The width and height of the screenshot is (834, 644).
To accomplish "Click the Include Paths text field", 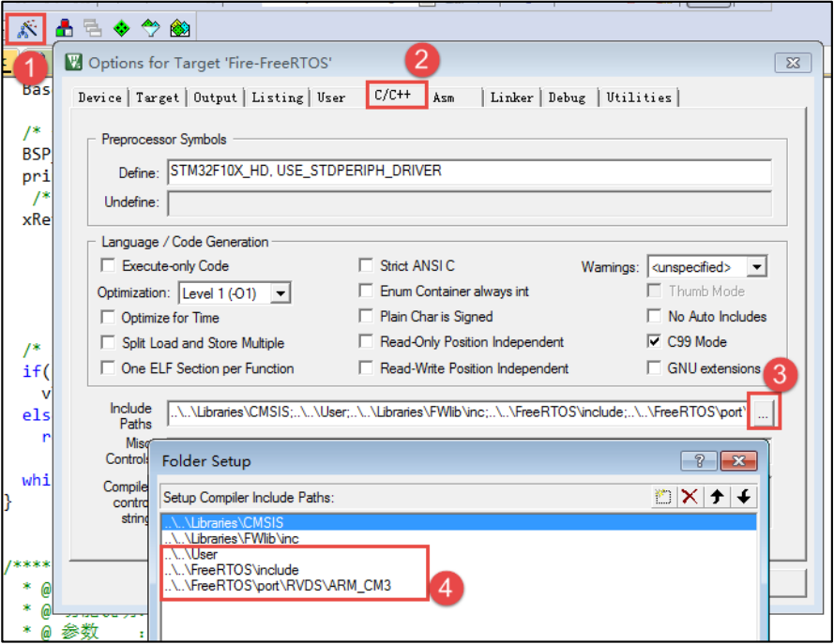I will pyautogui.click(x=458, y=412).
